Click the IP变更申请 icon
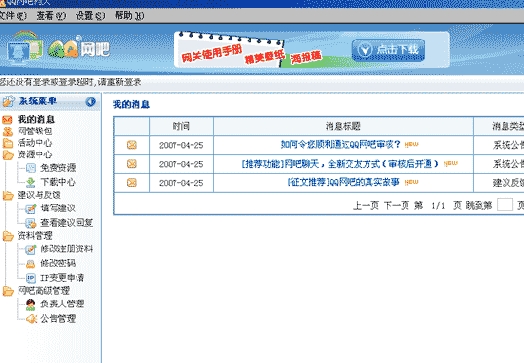Image resolution: width=524 pixels, height=363 pixels. (x=31, y=278)
